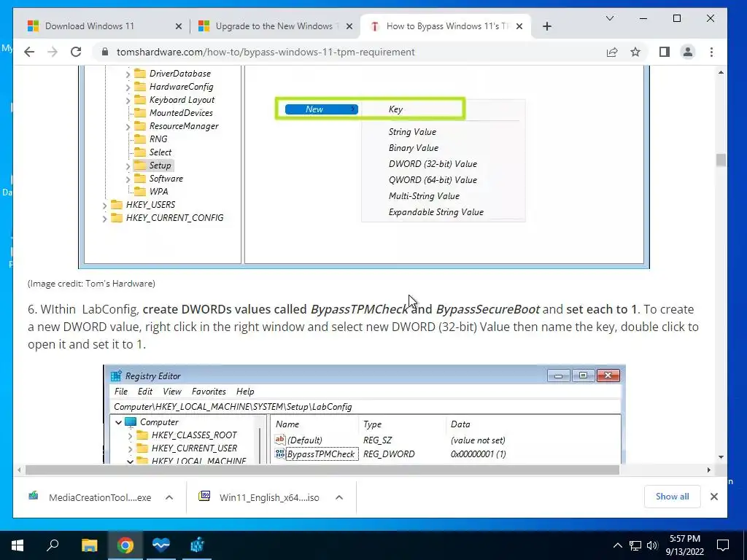Click the LabConfig Registry Editor image

click(x=365, y=415)
